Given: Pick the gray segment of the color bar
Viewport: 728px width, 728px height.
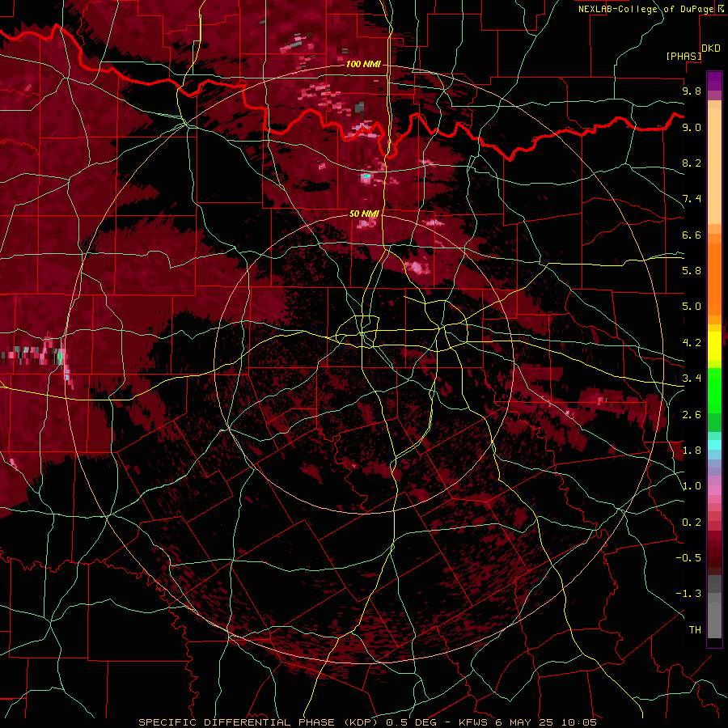Looking at the screenshot, I should pos(714,607).
